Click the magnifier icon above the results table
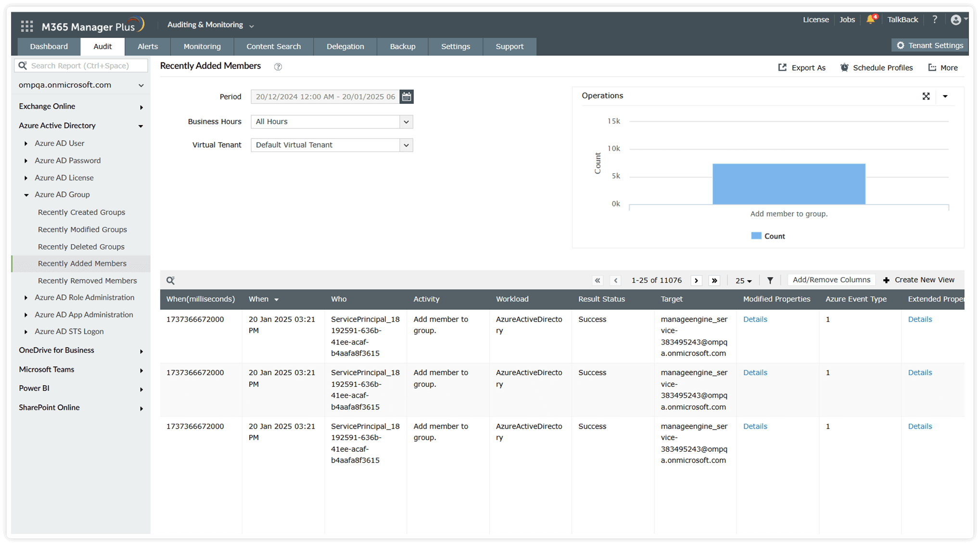 click(171, 280)
